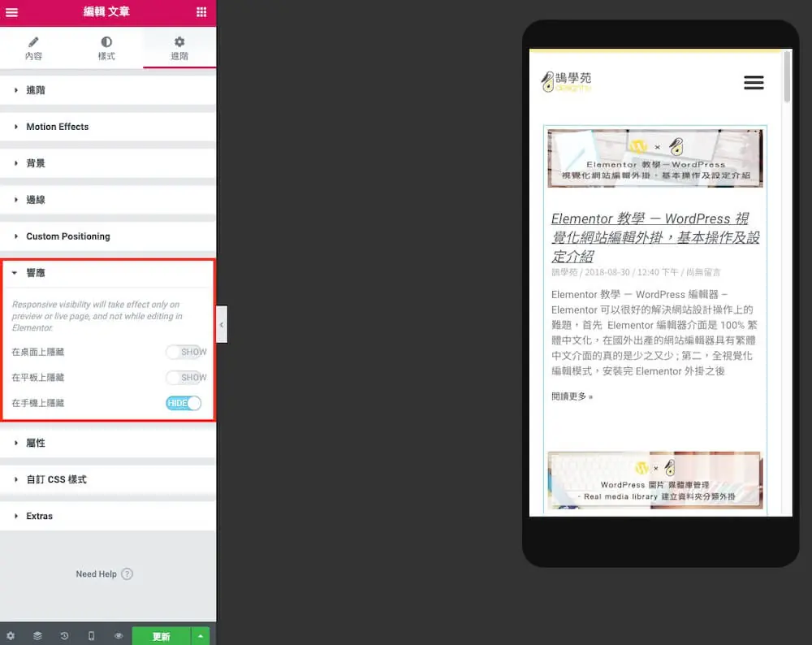This screenshot has width=812, height=645.
Task: Open save options arrow next to 更新
Action: [x=201, y=636]
